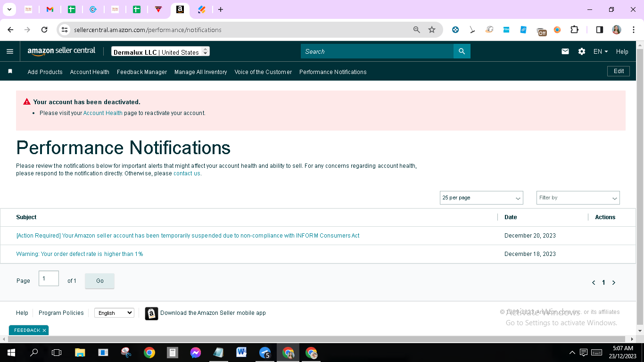
Task: Open the EN language dropdown
Action: pyautogui.click(x=601, y=51)
